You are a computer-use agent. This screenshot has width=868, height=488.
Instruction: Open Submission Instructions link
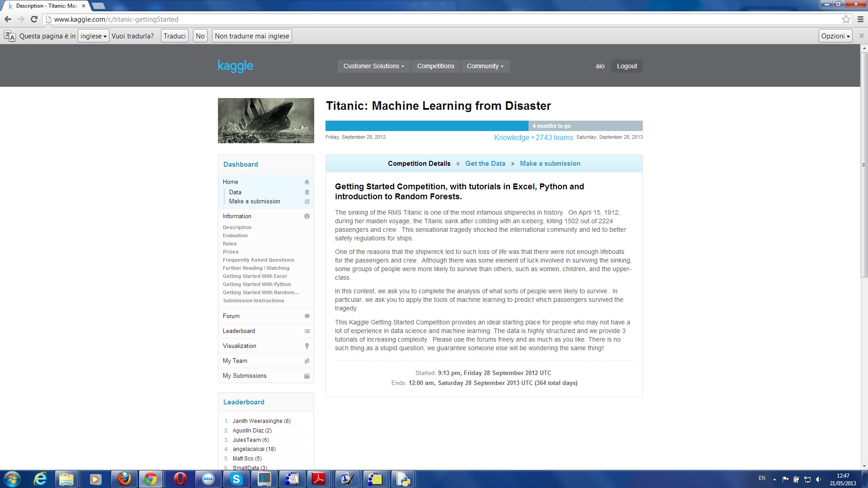(x=254, y=300)
